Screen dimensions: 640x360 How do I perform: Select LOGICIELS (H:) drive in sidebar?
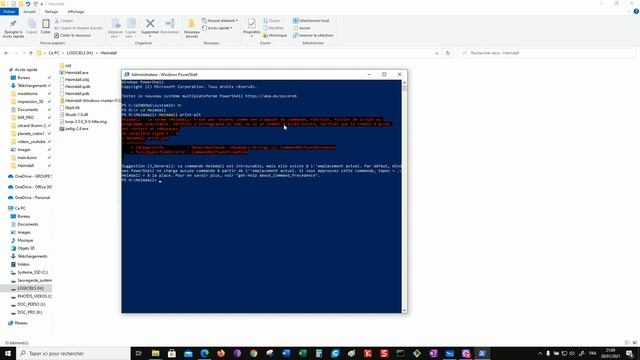(x=27, y=288)
